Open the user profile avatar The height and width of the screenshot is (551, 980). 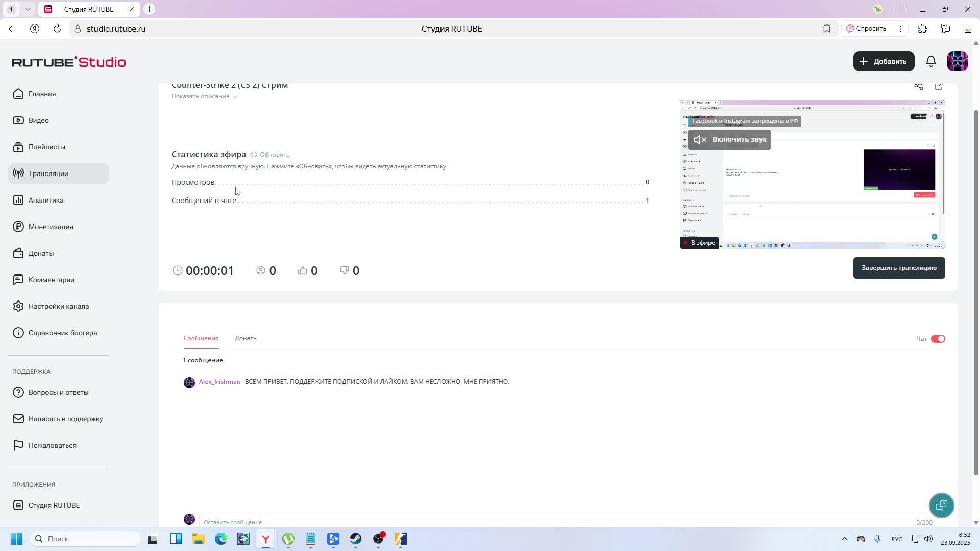click(957, 61)
